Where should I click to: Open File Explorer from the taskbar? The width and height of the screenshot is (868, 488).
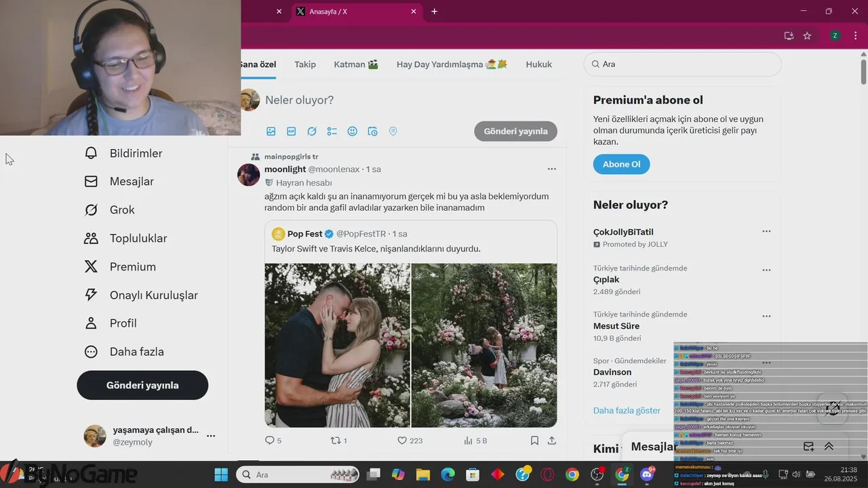tap(423, 474)
